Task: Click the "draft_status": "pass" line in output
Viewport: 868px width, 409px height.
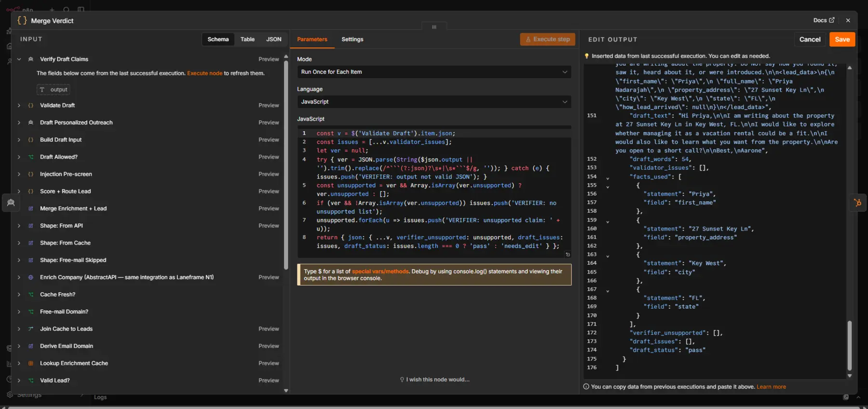Action: point(667,350)
